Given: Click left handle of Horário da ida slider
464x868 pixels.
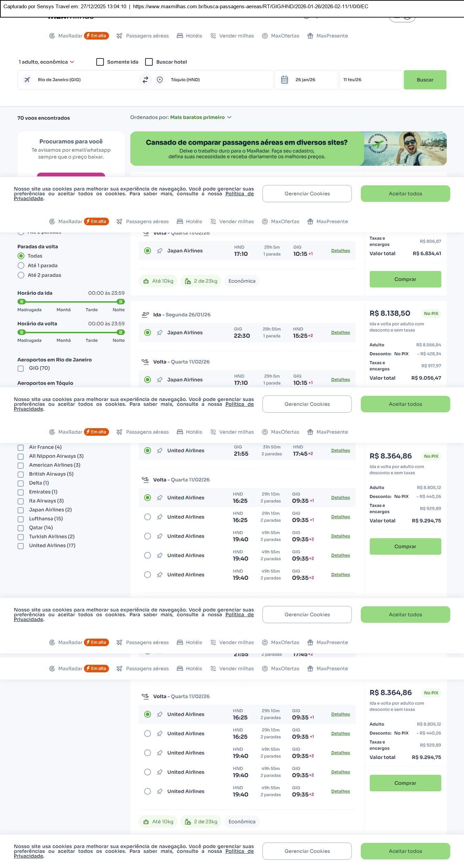Looking at the screenshot, I should (x=22, y=302).
